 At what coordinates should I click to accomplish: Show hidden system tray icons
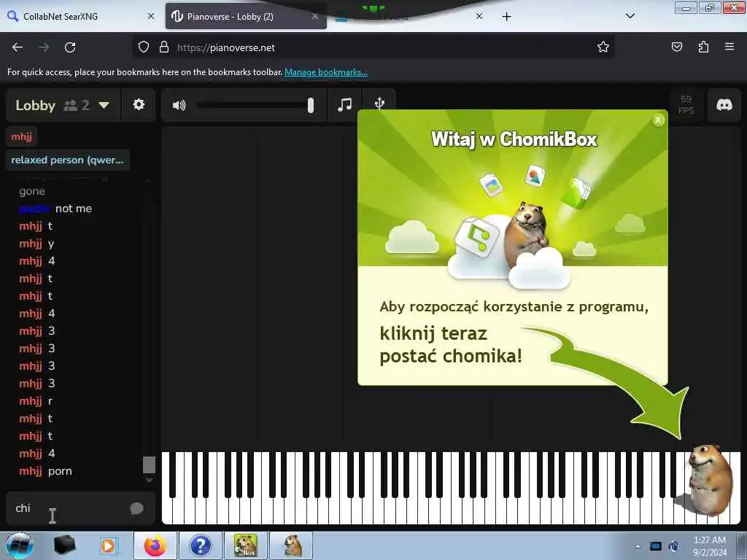638,546
